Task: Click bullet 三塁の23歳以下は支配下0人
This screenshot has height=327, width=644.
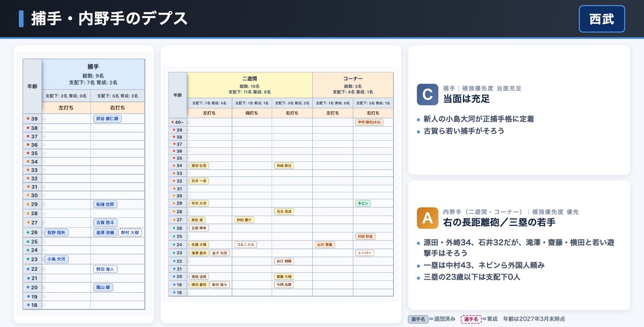Action: 471,277
